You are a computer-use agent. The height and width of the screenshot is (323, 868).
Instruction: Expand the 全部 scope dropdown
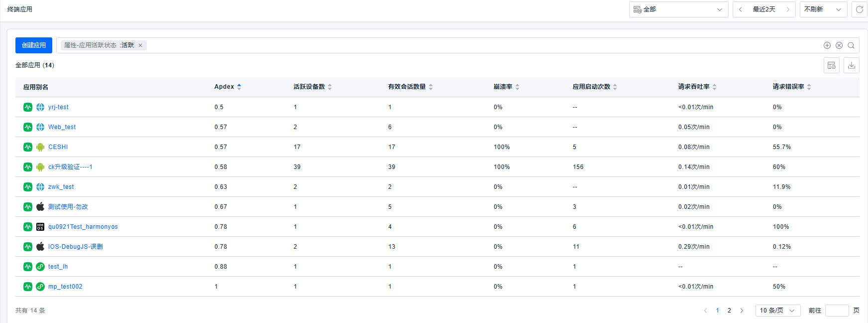pos(678,9)
